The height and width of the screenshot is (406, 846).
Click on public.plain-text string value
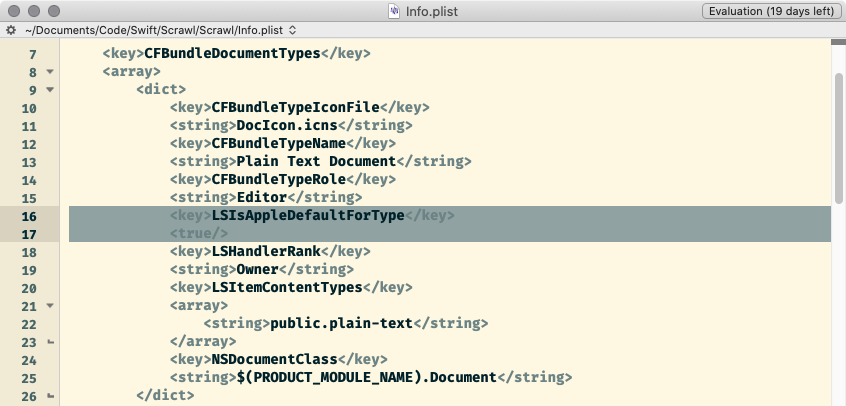(342, 324)
